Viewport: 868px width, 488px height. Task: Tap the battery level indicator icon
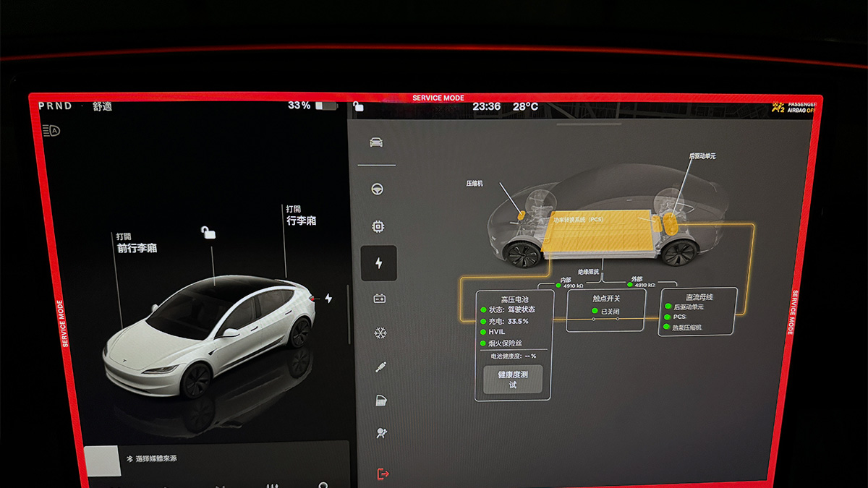(x=326, y=106)
